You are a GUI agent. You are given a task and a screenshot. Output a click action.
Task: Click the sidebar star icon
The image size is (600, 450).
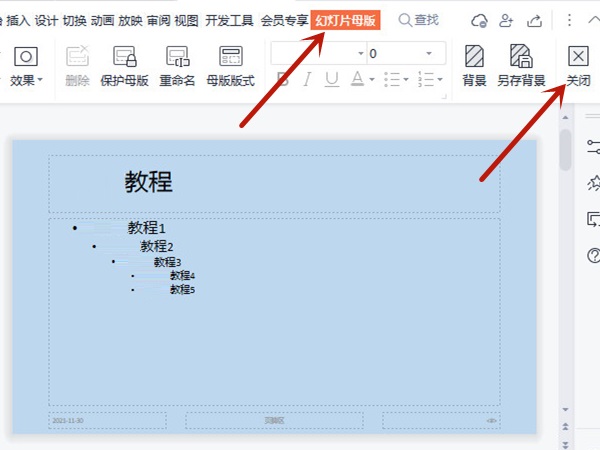[x=593, y=183]
